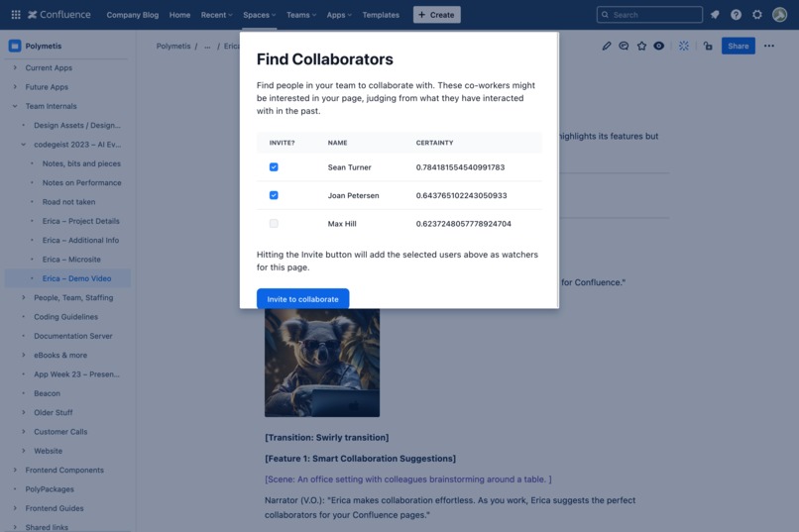799x532 pixels.
Task: Open Design Assets / Design page
Action: click(x=77, y=125)
